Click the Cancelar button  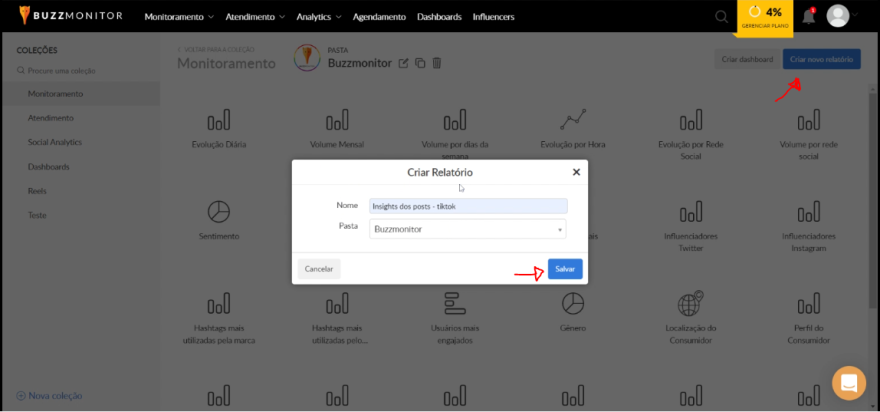[318, 269]
